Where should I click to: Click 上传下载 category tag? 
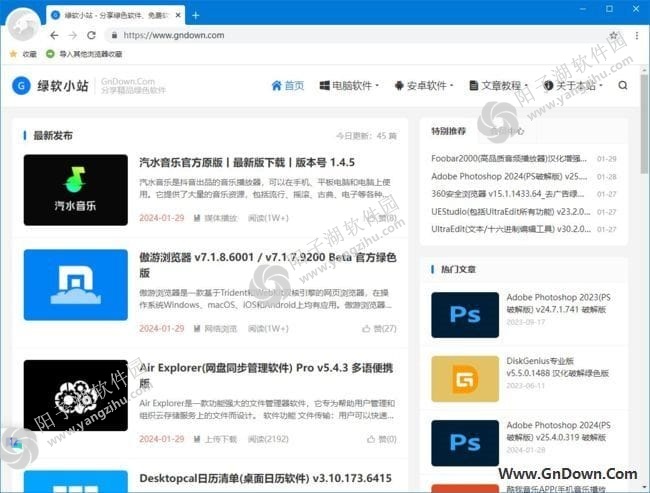(x=216, y=439)
